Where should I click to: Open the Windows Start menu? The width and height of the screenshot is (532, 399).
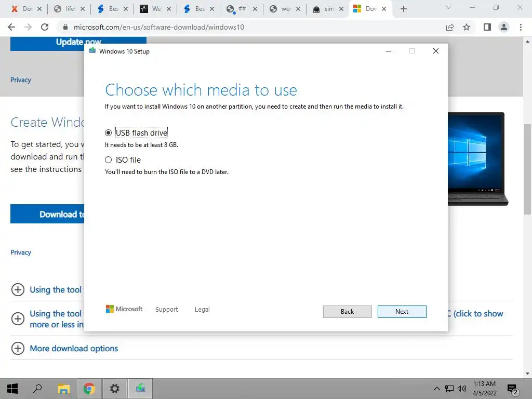[12, 389]
